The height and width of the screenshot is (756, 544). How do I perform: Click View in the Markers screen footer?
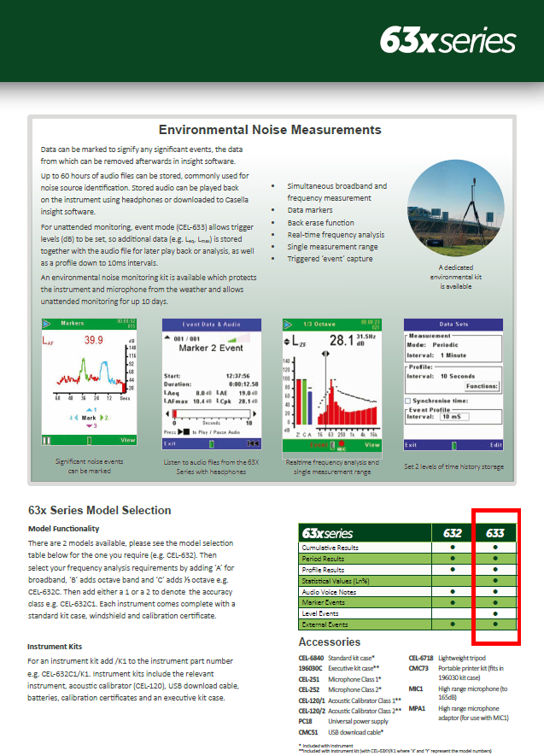pos(128,440)
